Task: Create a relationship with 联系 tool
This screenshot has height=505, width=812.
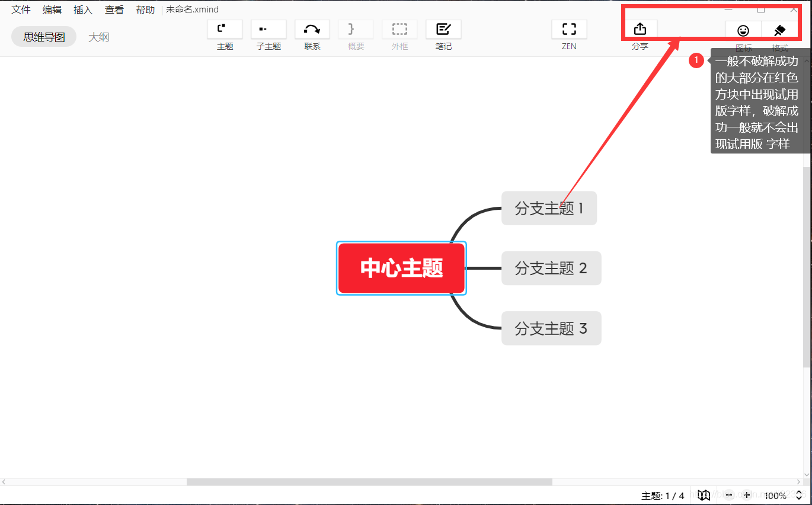Action: click(312, 28)
